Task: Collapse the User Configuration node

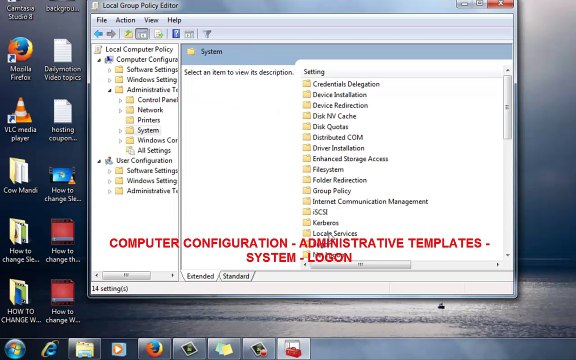Action: point(99,161)
